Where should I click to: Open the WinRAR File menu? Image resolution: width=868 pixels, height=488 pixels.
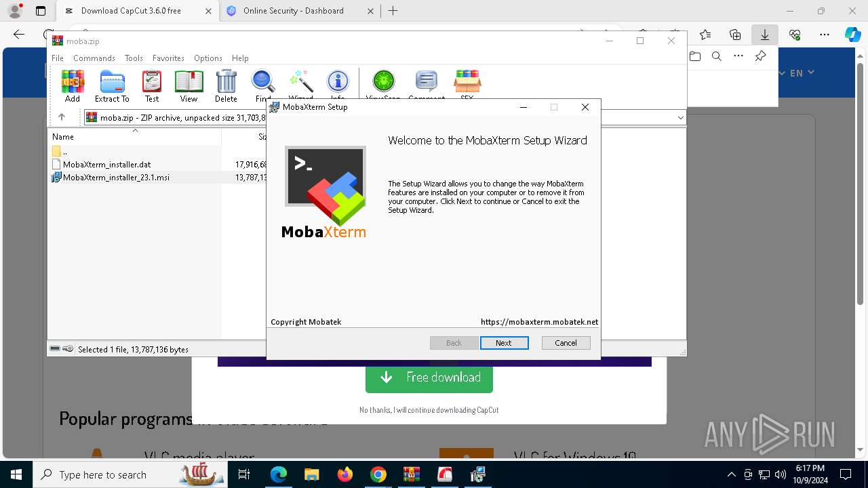click(58, 58)
